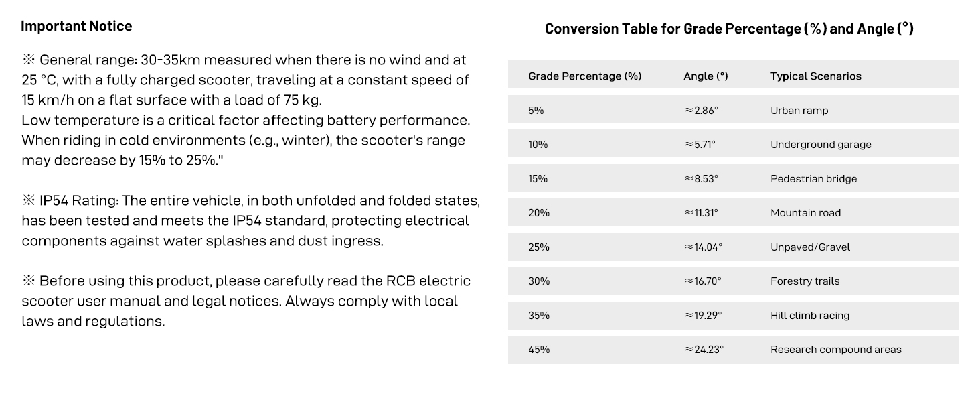Viewport: 980px width, 402px height.
Task: Click the ≈5.71° angle value
Action: (700, 145)
